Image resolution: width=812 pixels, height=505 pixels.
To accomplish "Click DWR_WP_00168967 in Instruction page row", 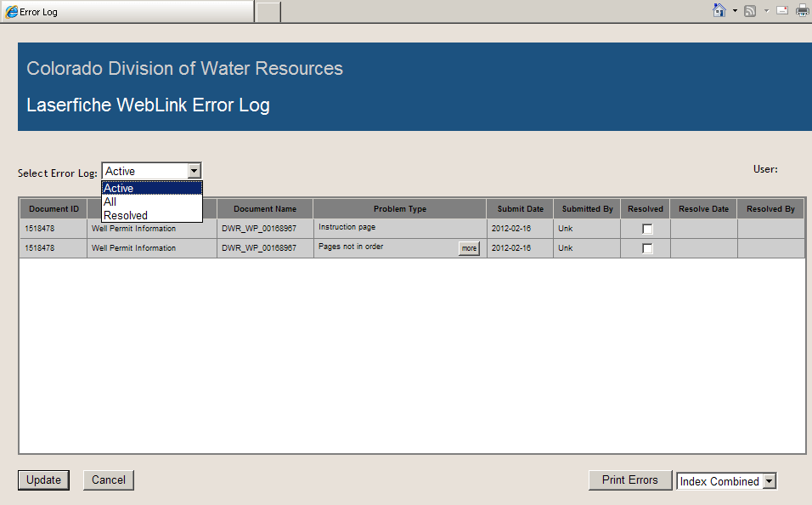I will tap(259, 229).
